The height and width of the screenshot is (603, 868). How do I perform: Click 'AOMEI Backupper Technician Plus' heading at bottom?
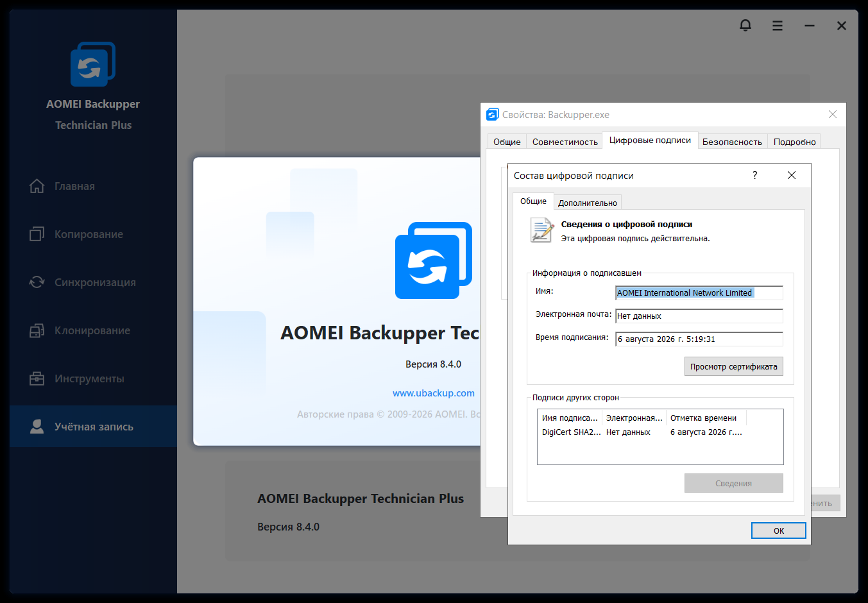click(x=361, y=498)
